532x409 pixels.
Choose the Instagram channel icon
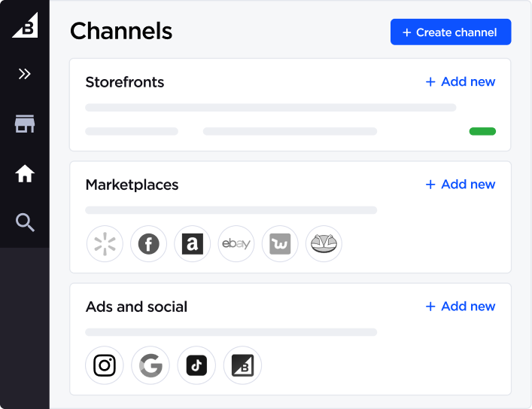pyautogui.click(x=105, y=365)
